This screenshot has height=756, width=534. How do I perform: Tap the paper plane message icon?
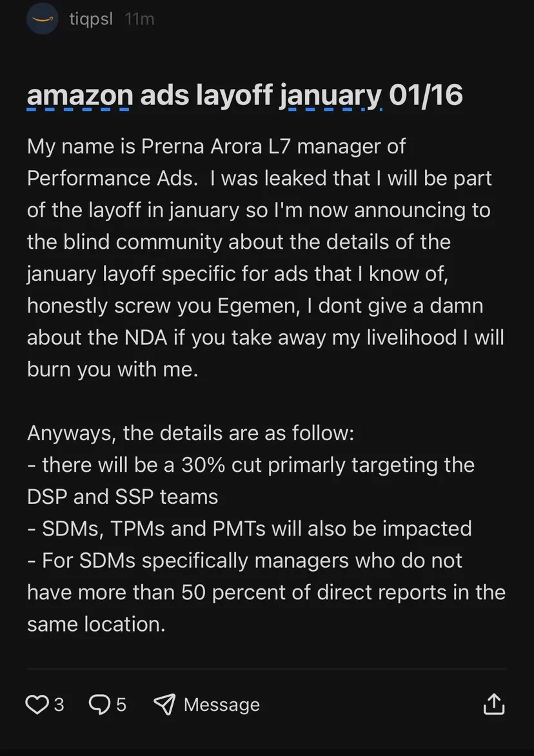(x=164, y=704)
